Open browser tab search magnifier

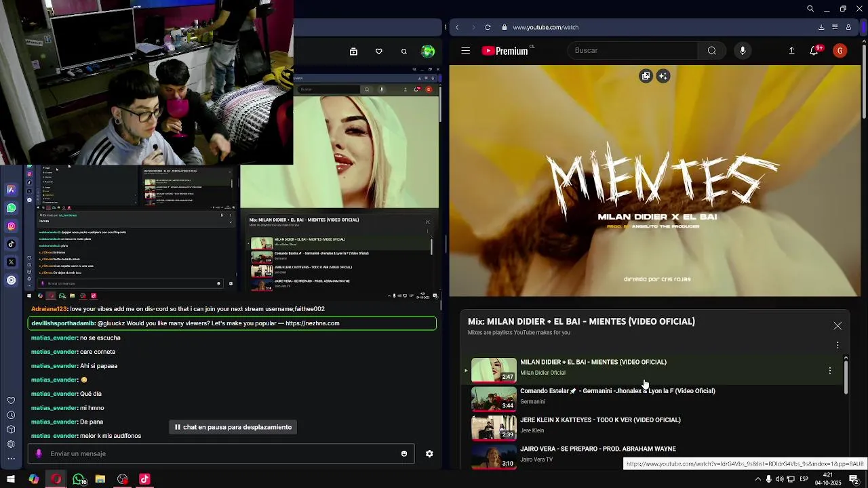tap(810, 9)
